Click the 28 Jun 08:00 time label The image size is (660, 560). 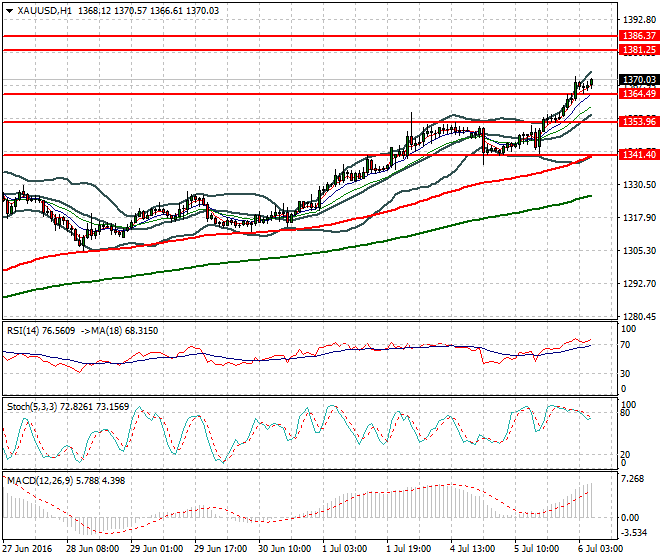click(x=93, y=549)
